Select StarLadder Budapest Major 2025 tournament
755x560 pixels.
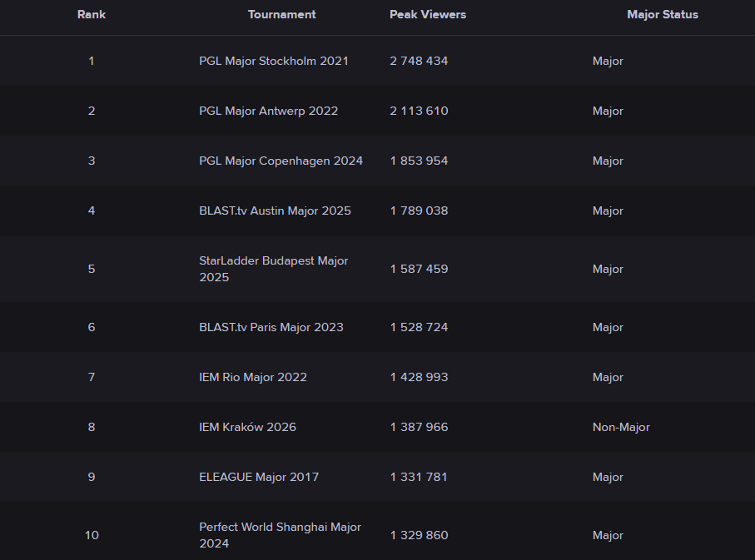point(273,269)
